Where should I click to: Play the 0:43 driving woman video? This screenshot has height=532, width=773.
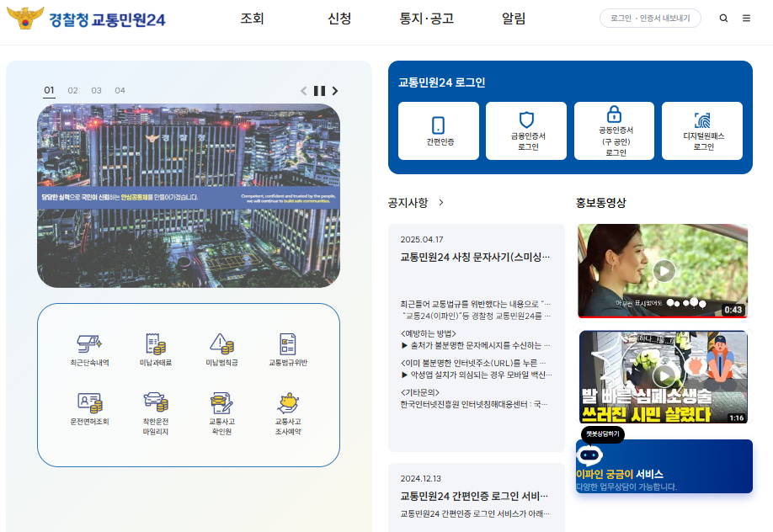[x=663, y=271]
